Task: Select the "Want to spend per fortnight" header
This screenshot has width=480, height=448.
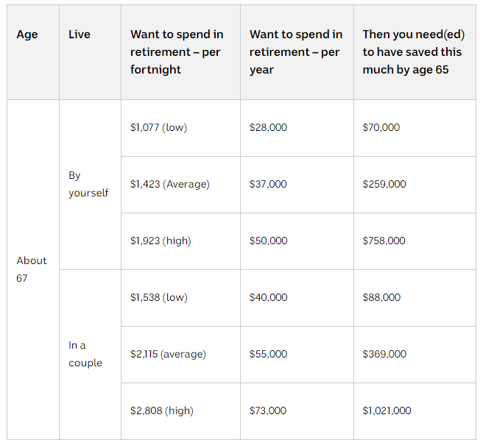Action: pyautogui.click(x=177, y=52)
